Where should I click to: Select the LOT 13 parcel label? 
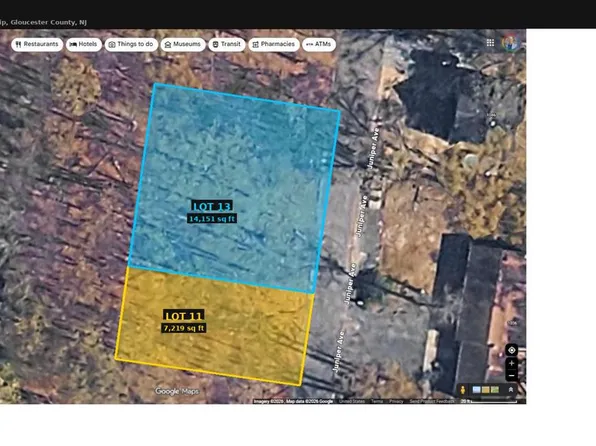tap(212, 207)
